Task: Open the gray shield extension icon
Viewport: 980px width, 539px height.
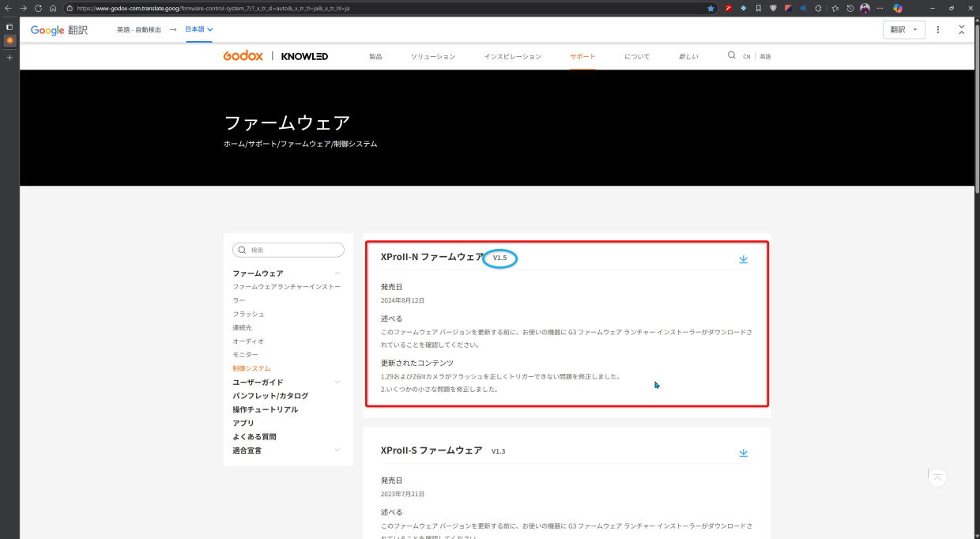Action: (773, 8)
